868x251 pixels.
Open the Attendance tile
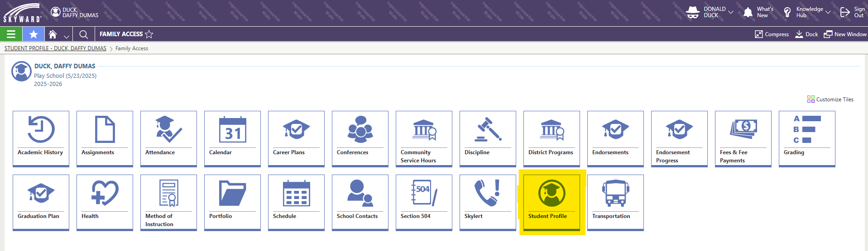coord(168,138)
